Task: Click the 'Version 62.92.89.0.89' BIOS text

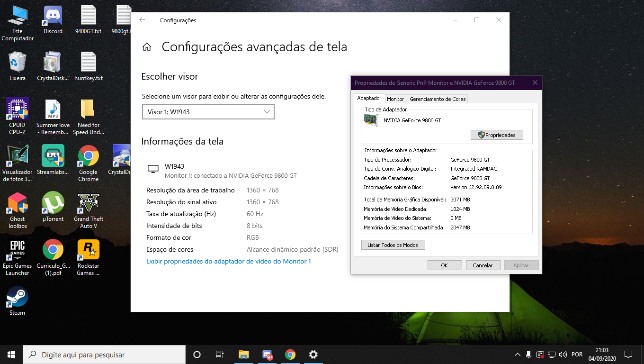Action: [x=476, y=187]
